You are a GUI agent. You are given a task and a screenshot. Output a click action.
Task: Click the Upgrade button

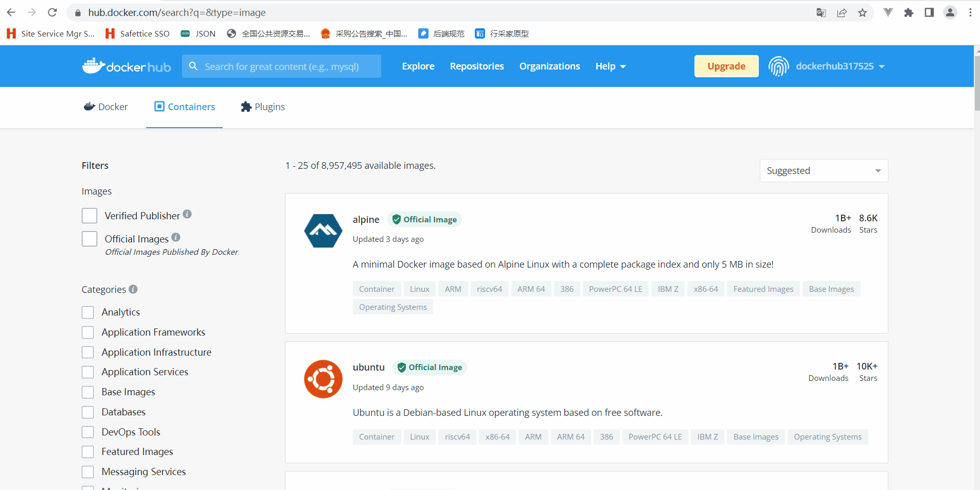(726, 66)
